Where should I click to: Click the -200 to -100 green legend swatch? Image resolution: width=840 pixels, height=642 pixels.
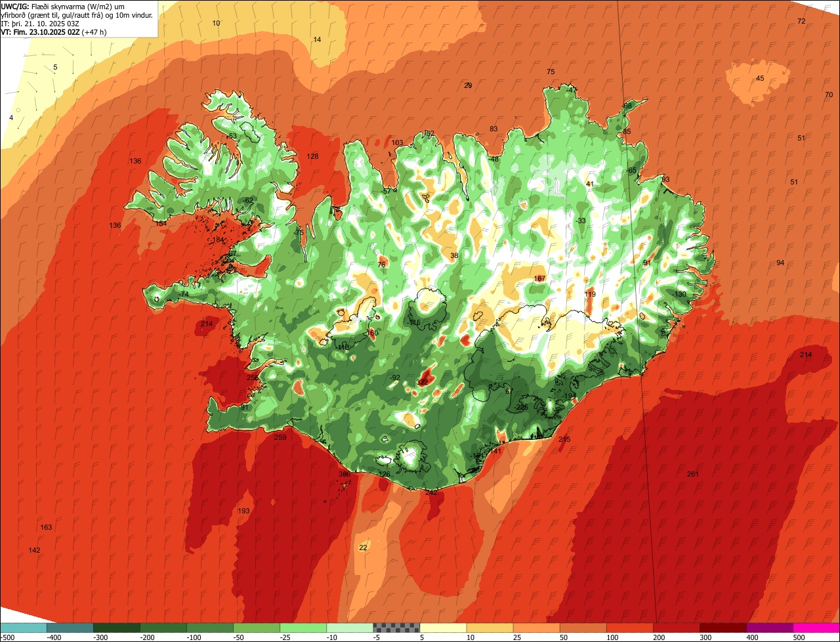coord(163,628)
